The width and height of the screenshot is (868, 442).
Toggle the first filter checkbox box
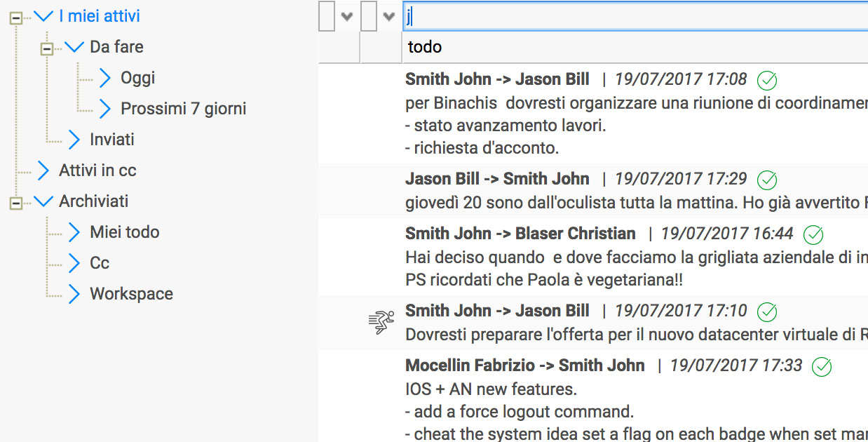pyautogui.click(x=326, y=16)
